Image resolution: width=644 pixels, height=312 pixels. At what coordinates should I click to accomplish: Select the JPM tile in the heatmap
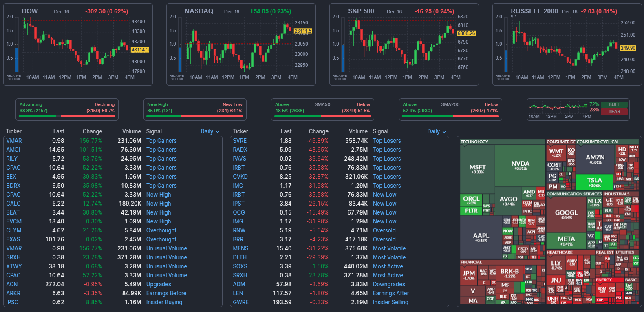469,275
